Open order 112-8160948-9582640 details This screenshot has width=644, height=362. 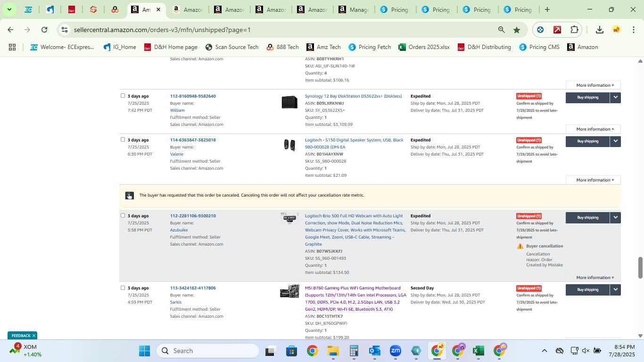click(x=193, y=96)
